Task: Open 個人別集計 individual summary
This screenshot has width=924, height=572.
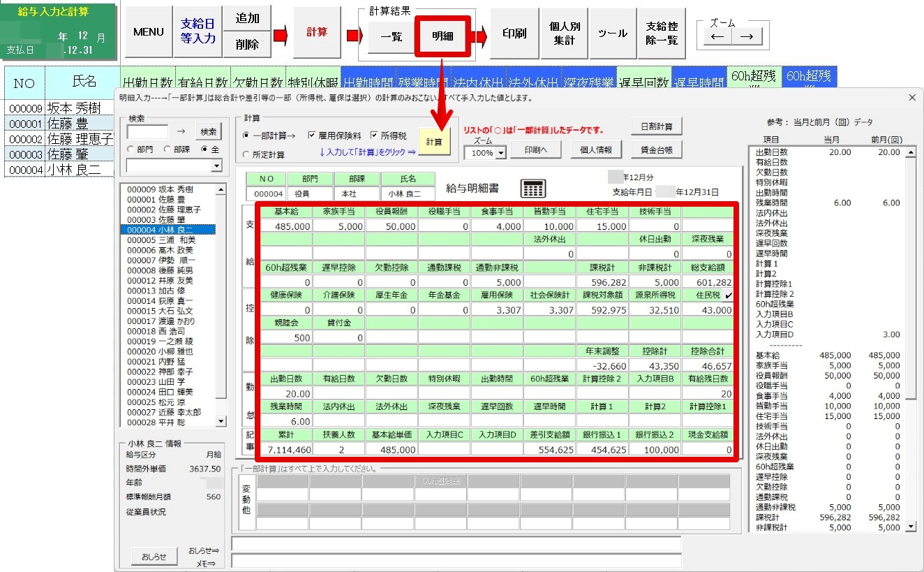Action: [565, 32]
